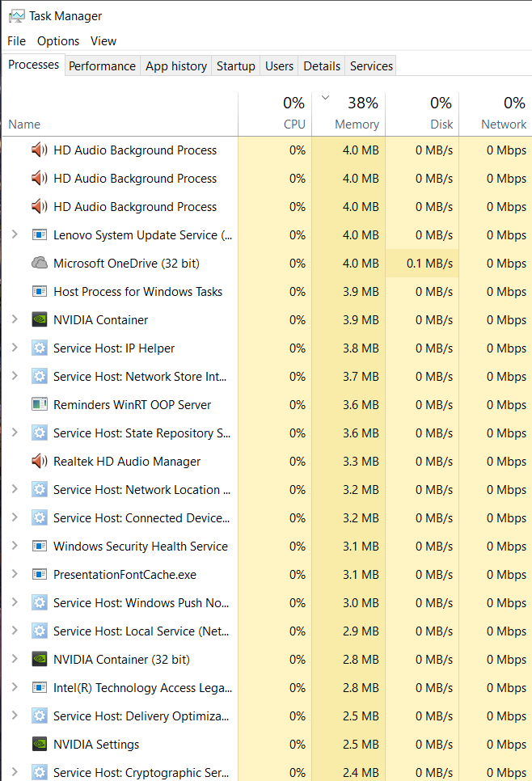Click the 3.7 MB memory value

(361, 377)
